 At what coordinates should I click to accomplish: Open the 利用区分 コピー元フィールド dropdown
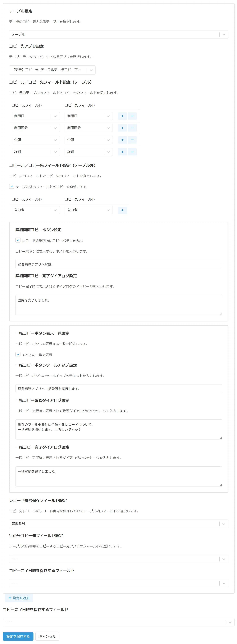[36, 128]
